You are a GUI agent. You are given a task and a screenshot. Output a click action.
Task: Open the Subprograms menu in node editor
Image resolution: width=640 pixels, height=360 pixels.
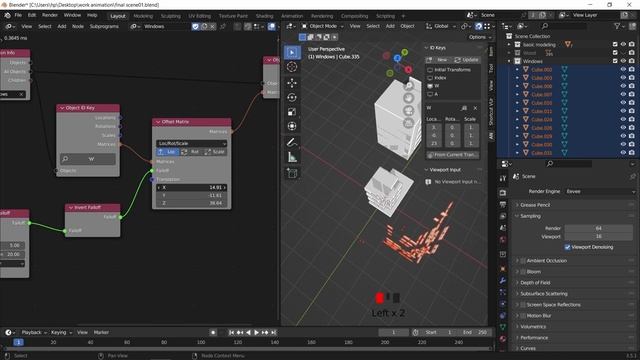(x=104, y=27)
